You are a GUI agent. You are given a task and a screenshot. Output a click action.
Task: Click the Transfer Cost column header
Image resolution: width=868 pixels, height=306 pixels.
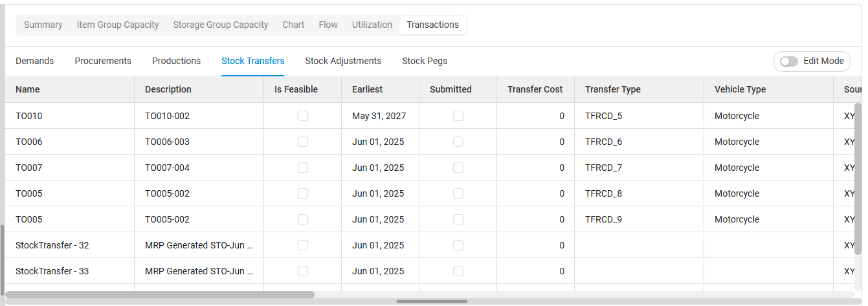click(x=535, y=89)
